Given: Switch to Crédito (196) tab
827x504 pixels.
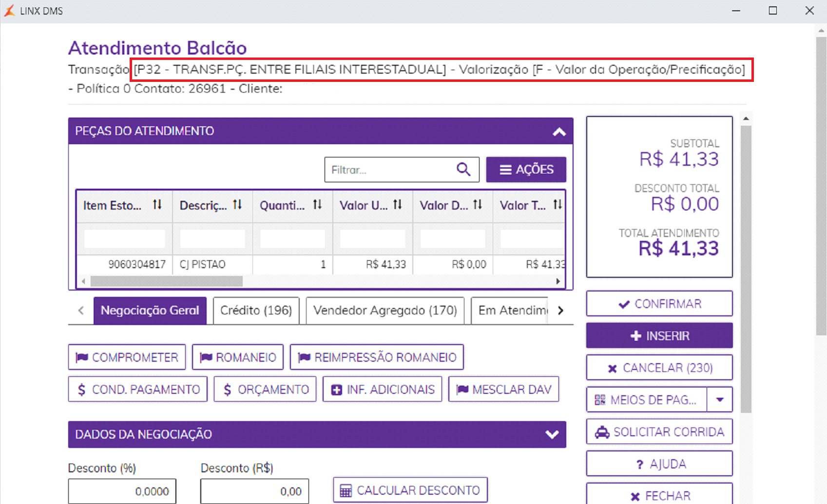Looking at the screenshot, I should pos(256,310).
